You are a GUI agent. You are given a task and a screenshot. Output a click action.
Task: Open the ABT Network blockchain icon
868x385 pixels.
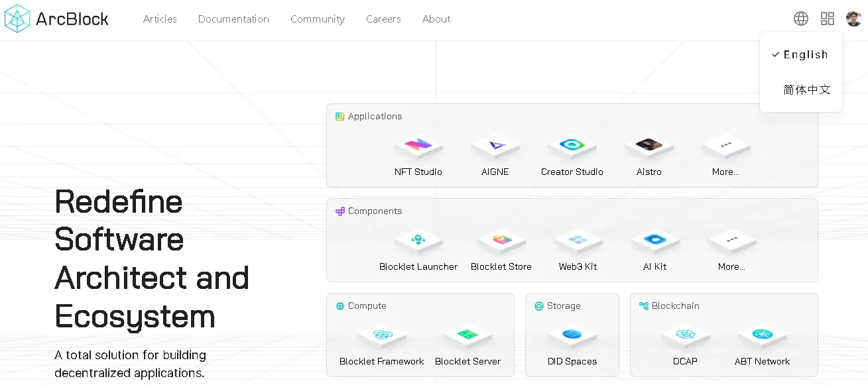[763, 336]
